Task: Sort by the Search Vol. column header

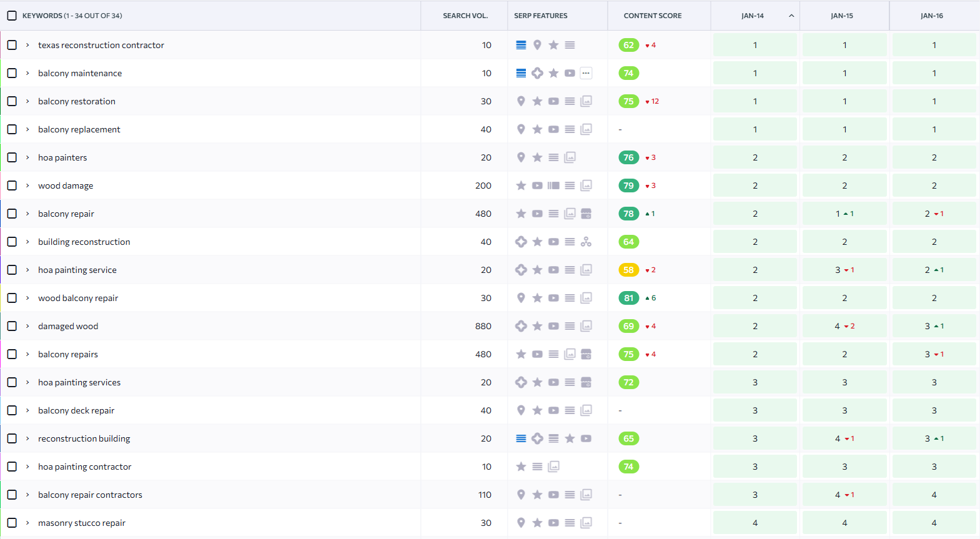Action: (465, 16)
